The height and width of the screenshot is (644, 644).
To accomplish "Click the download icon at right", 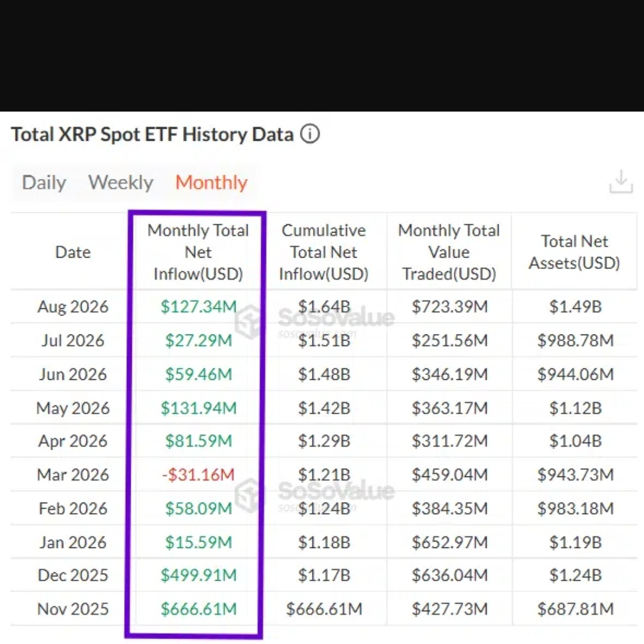I will pos(621,181).
